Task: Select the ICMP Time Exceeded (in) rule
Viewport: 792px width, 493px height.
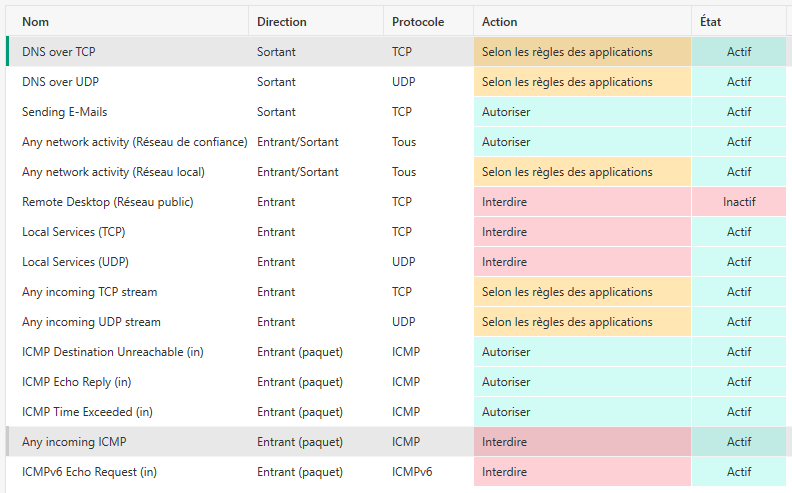Action: pos(87,412)
